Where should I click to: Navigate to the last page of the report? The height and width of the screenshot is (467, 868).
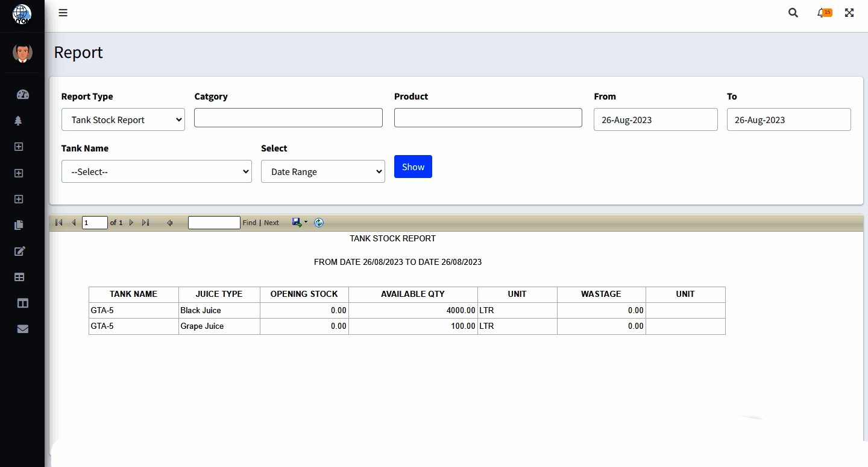pos(145,222)
